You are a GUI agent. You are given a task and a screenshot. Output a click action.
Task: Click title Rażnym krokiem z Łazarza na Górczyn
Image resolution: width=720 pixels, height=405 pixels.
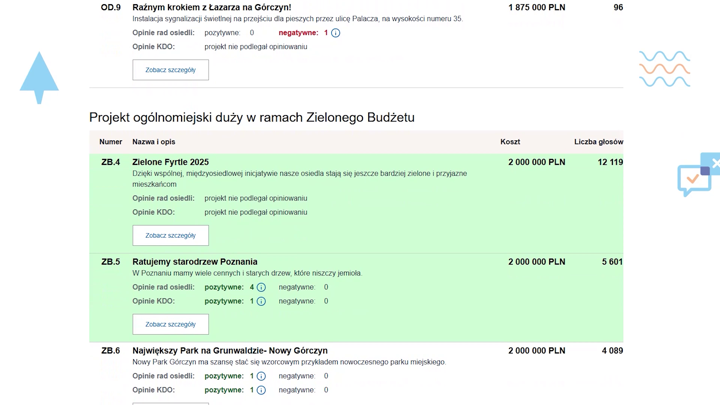coord(211,8)
